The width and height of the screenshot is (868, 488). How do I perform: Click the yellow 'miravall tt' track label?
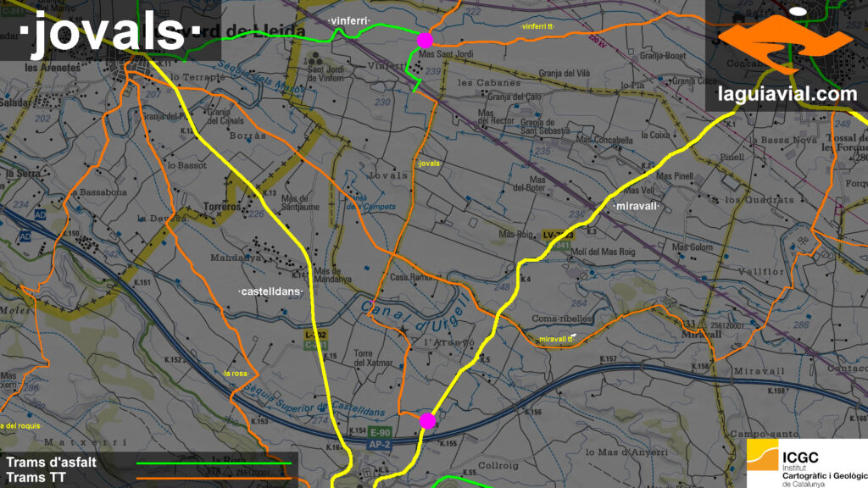click(557, 340)
